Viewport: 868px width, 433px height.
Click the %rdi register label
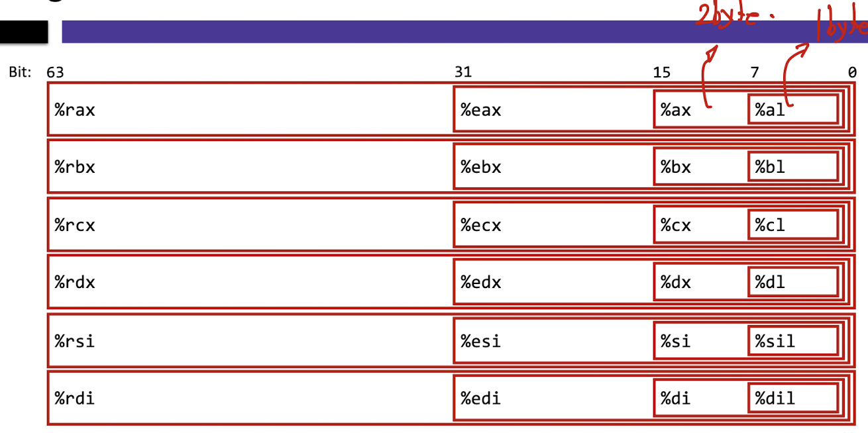74,399
